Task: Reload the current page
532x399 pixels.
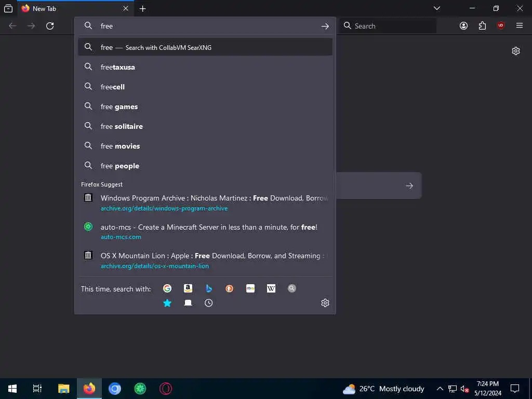Action: [50, 26]
